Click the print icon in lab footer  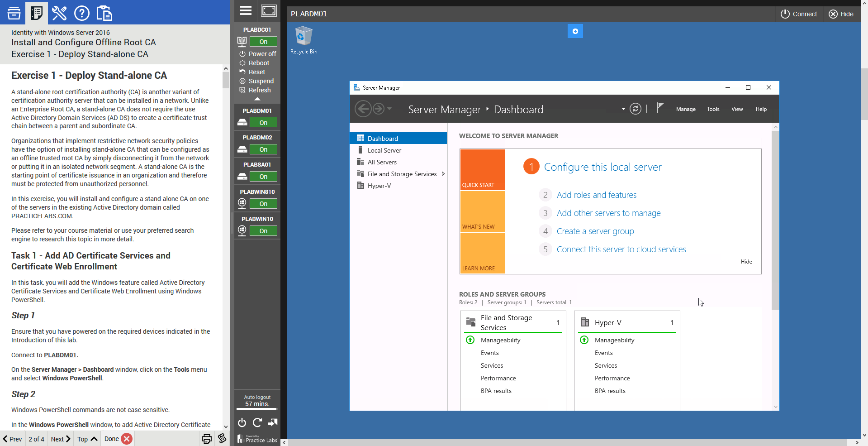(x=207, y=439)
